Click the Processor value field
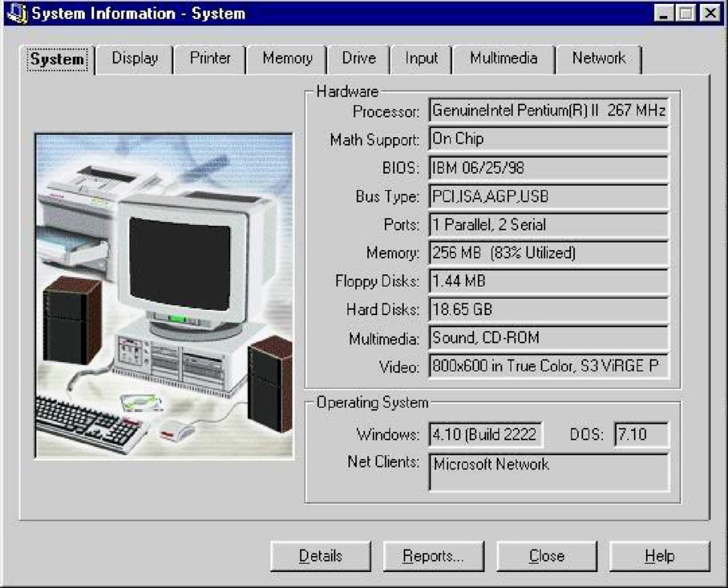 (549, 111)
